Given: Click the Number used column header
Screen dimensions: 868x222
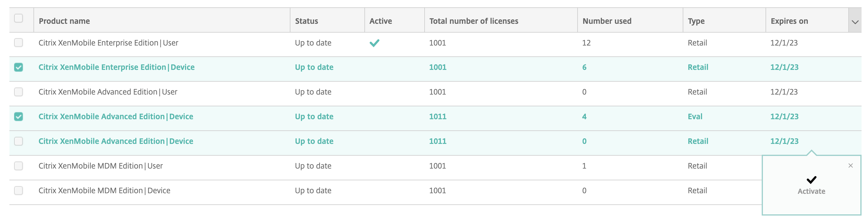Looking at the screenshot, I should [x=607, y=21].
